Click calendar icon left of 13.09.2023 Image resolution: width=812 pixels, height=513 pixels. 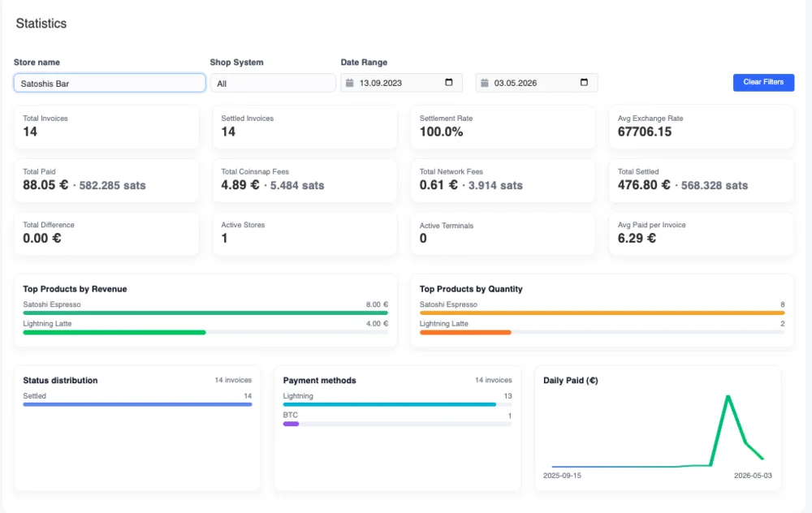pos(349,83)
